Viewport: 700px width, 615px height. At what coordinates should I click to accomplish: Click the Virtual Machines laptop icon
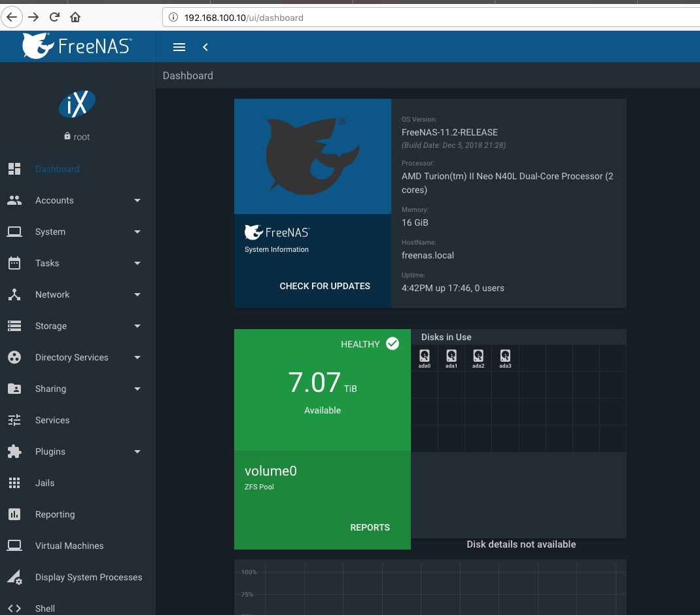(14, 546)
